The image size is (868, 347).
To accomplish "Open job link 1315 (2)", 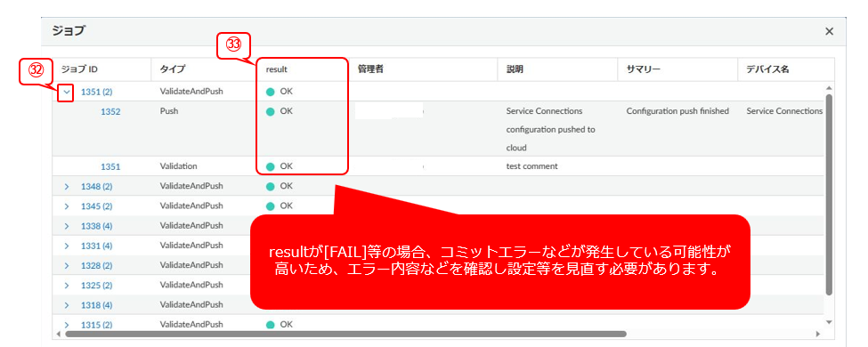I will [x=96, y=326].
